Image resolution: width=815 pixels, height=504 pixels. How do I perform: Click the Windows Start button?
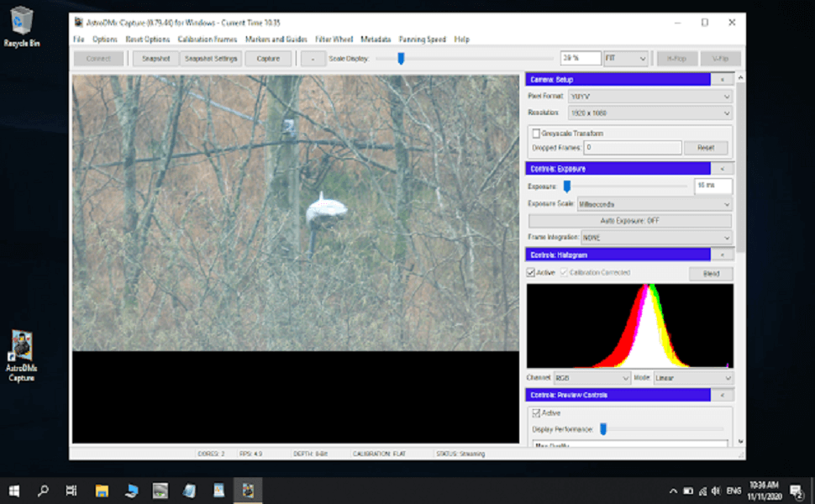[x=14, y=491]
